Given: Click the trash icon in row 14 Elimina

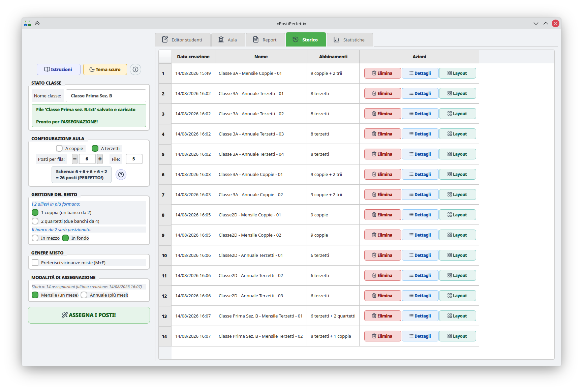Looking at the screenshot, I should [x=374, y=336].
